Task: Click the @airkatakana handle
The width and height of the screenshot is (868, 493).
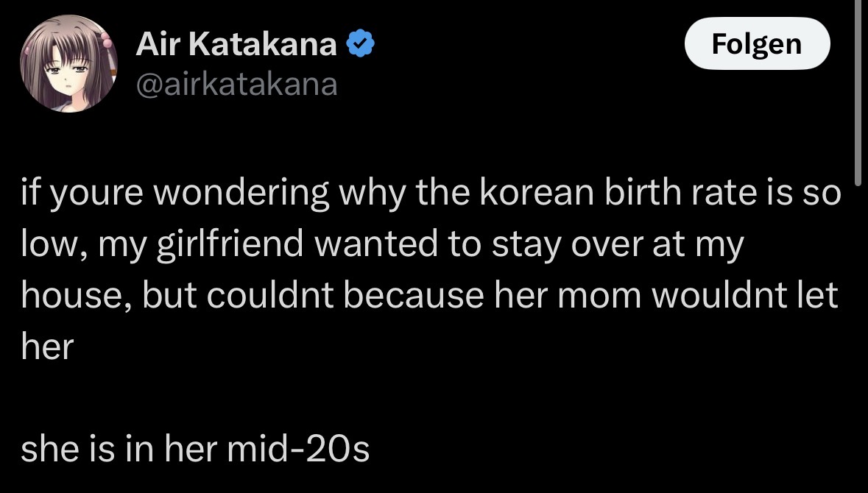Action: [x=236, y=85]
